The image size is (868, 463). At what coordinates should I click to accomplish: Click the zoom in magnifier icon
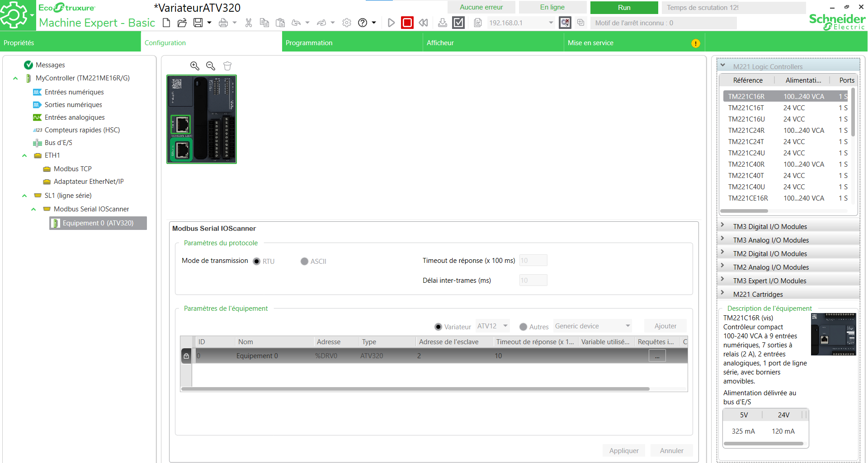(x=195, y=66)
